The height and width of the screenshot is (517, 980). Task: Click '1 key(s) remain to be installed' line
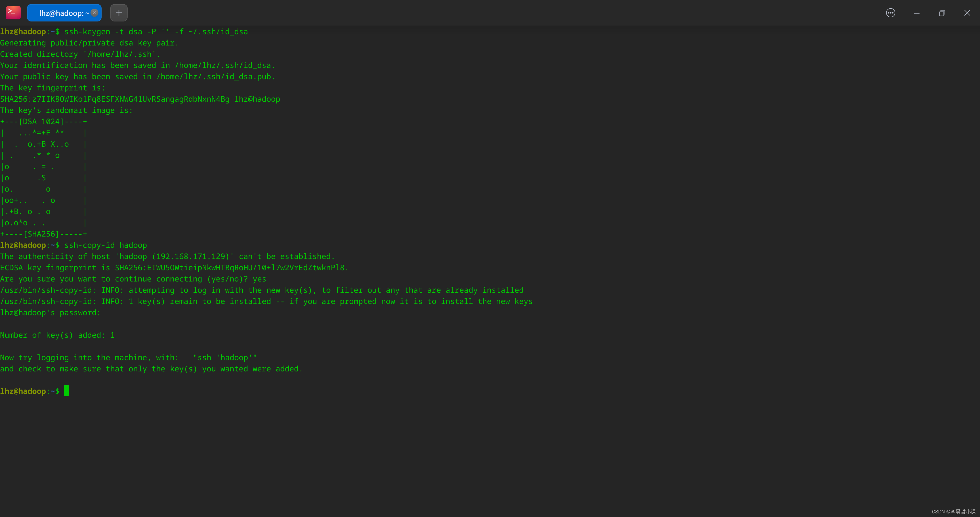[x=266, y=301]
